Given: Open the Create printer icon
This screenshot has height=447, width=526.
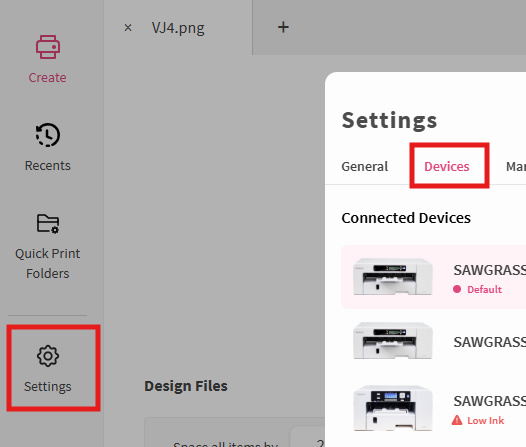Looking at the screenshot, I should click(48, 47).
